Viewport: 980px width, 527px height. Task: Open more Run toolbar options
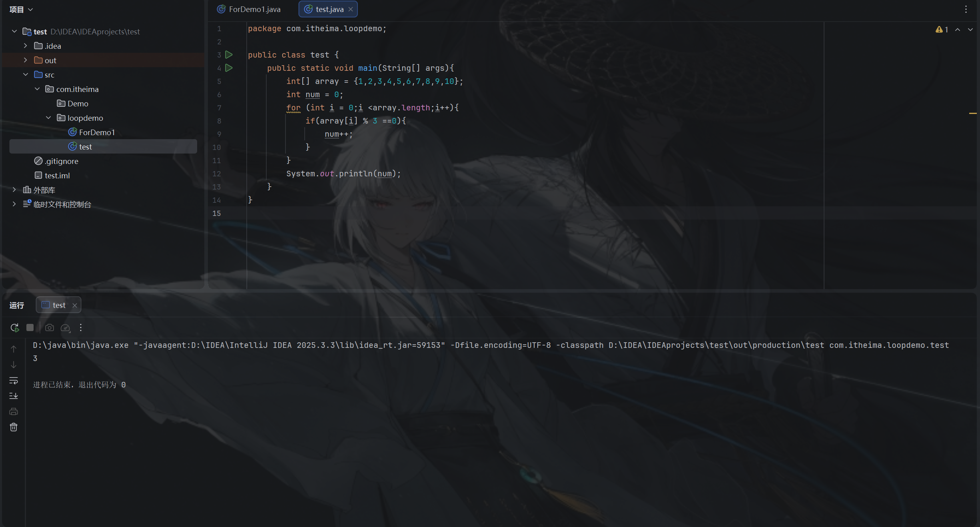(x=81, y=328)
